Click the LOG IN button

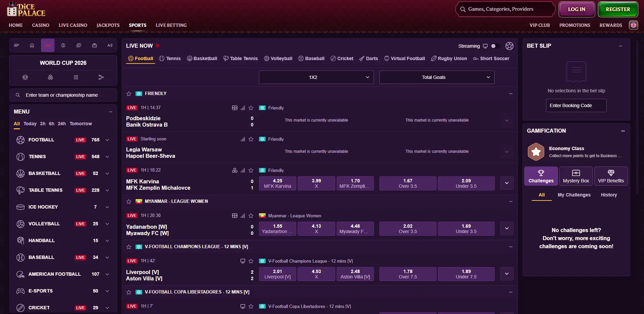tap(577, 9)
